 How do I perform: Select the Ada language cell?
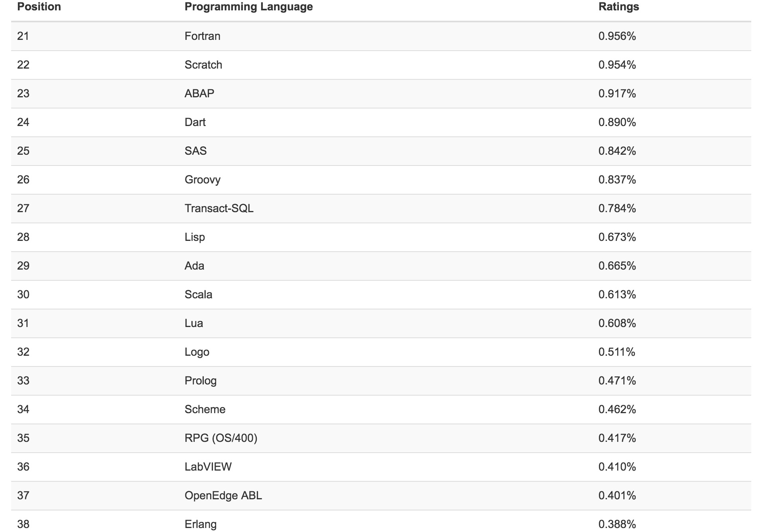point(194,266)
